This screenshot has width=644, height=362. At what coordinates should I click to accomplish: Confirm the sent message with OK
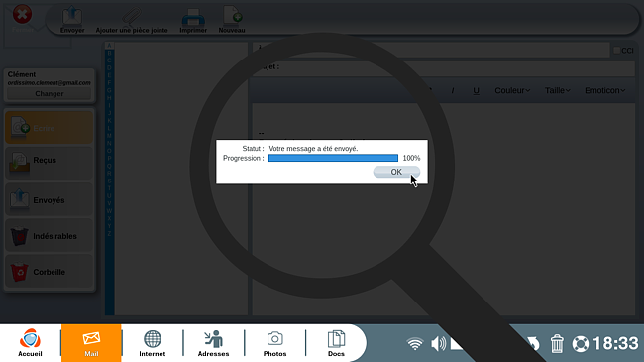click(396, 172)
